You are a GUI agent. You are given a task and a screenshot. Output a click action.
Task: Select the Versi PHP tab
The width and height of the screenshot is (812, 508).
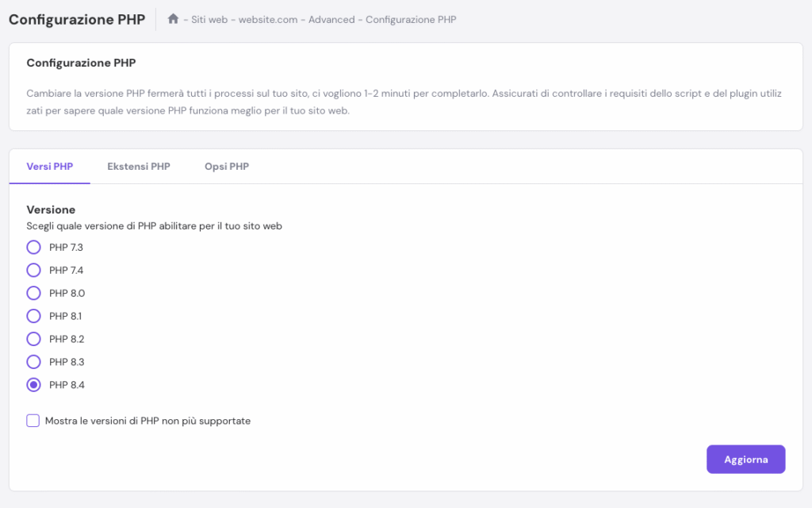(x=49, y=167)
